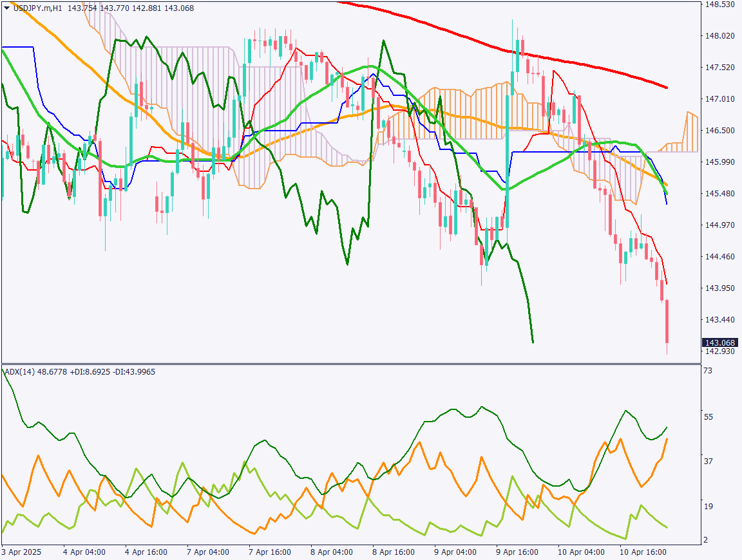
Task: Click the ADX(14) indicator label
Action: (19, 371)
